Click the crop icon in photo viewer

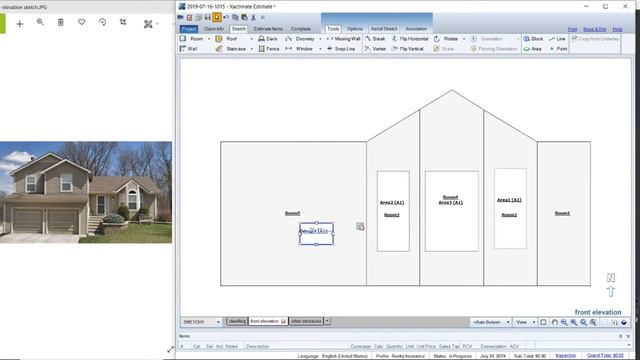pyautogui.click(x=123, y=22)
